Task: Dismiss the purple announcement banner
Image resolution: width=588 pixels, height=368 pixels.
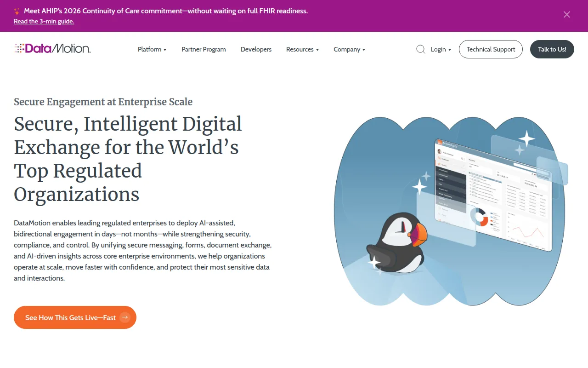Action: 567,15
